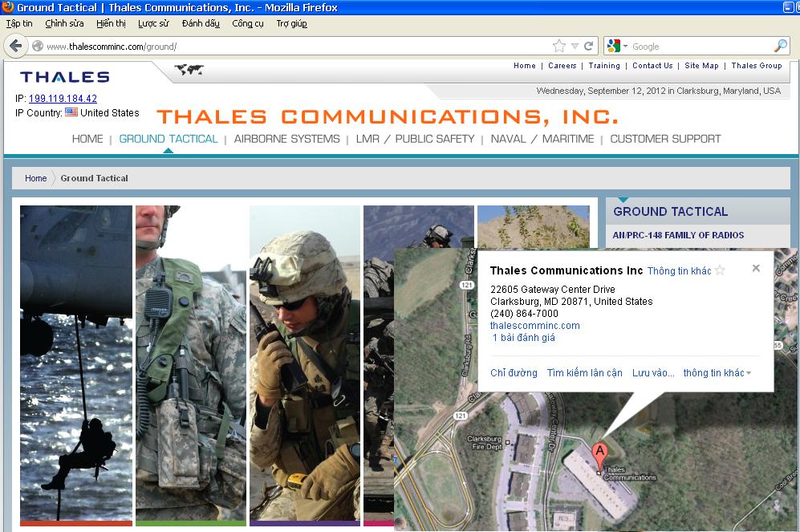
Task: Open the Chỉnh sửa menu
Action: (64, 23)
